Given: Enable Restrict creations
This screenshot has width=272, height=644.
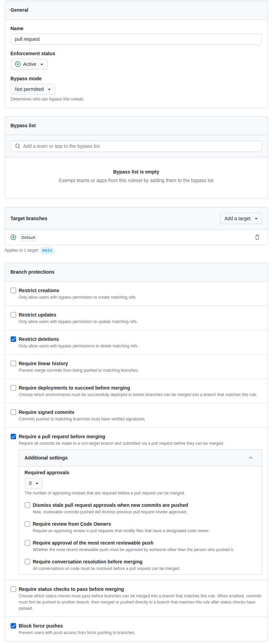Looking at the screenshot, I should tap(13, 290).
